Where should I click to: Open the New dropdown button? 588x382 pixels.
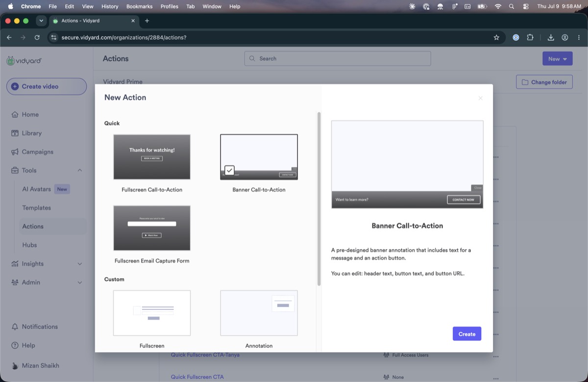click(557, 58)
